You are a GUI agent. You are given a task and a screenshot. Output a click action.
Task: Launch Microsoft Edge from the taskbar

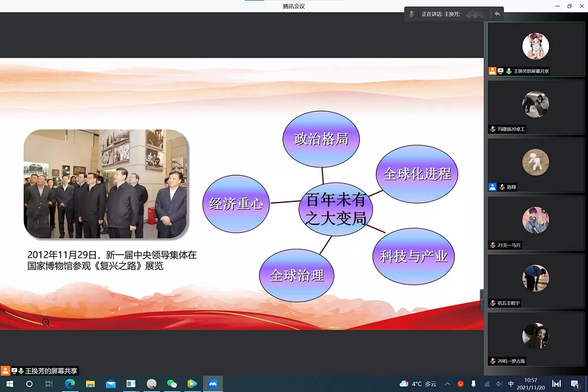[70, 384]
